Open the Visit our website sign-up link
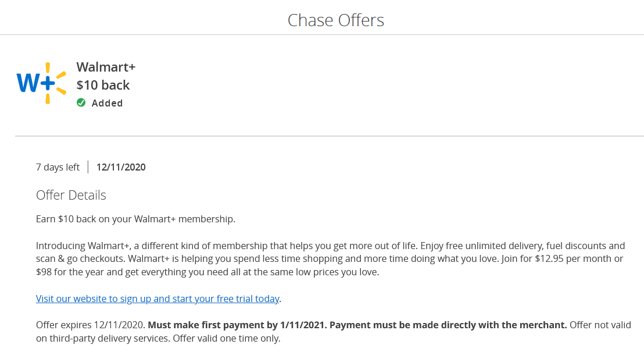The image size is (644, 355). click(158, 299)
